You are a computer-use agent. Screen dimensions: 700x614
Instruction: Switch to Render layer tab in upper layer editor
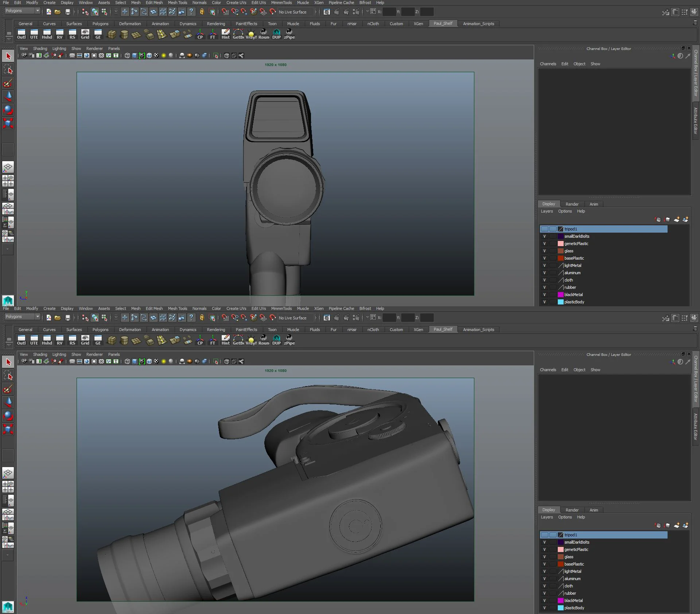coord(572,204)
